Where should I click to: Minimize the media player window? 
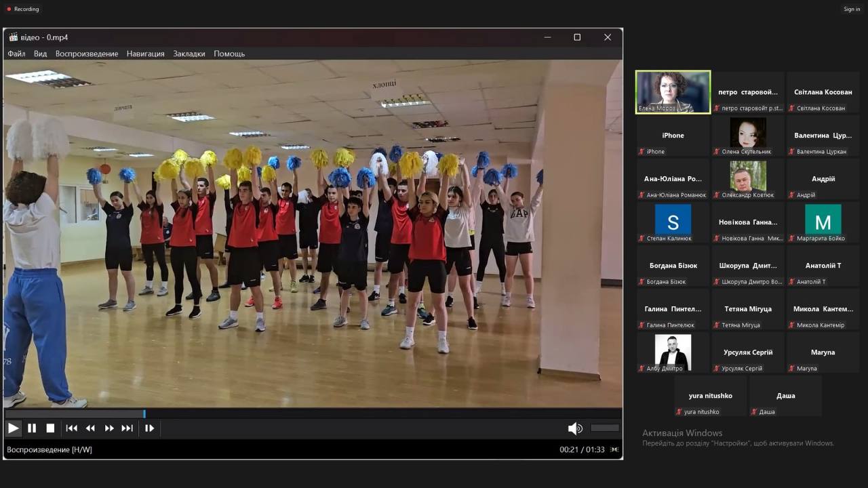547,37
